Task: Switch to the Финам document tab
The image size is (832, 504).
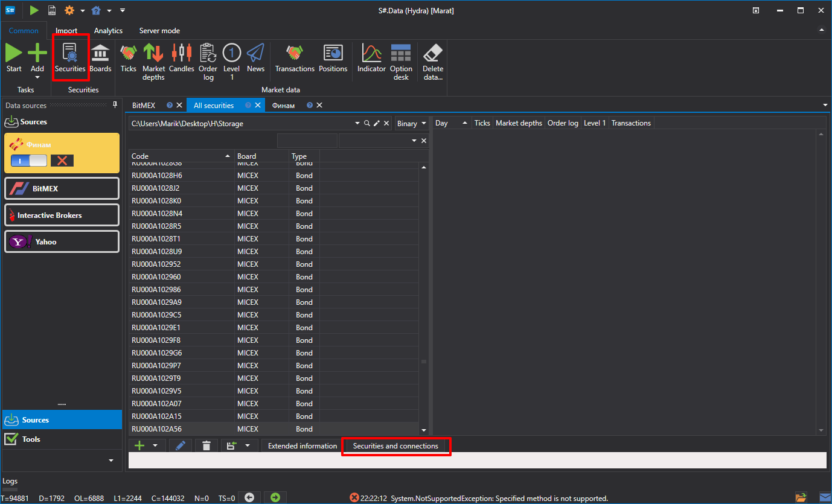Action: click(284, 105)
